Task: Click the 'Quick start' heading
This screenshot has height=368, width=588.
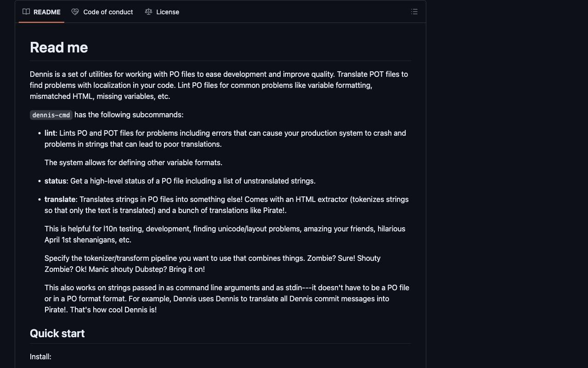Action: [x=57, y=333]
